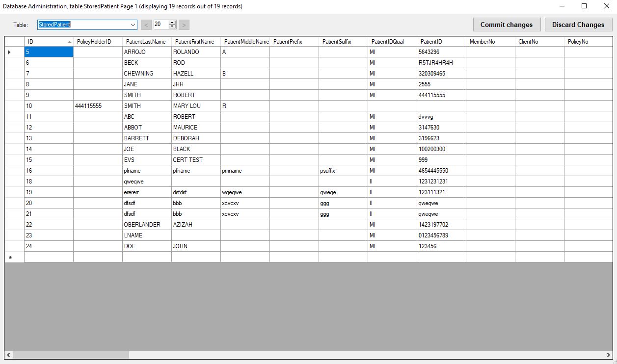Select the 0123456789 patient ID cell
The height and width of the screenshot is (364, 617).
441,235
